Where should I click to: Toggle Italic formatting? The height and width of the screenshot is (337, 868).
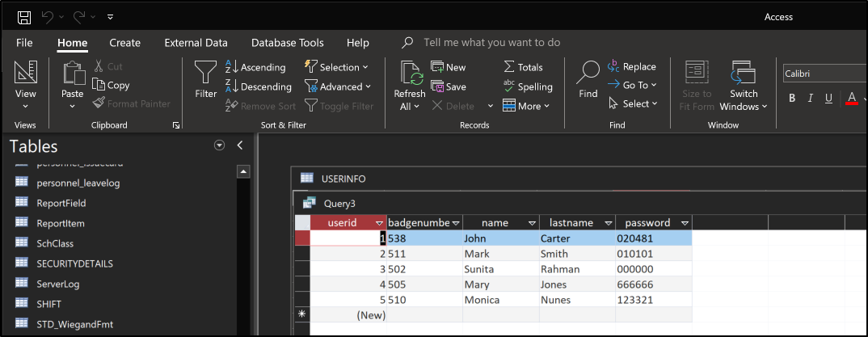pos(811,99)
